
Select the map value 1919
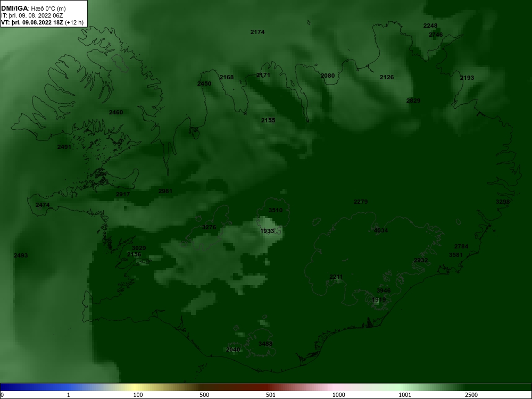tap(379, 300)
